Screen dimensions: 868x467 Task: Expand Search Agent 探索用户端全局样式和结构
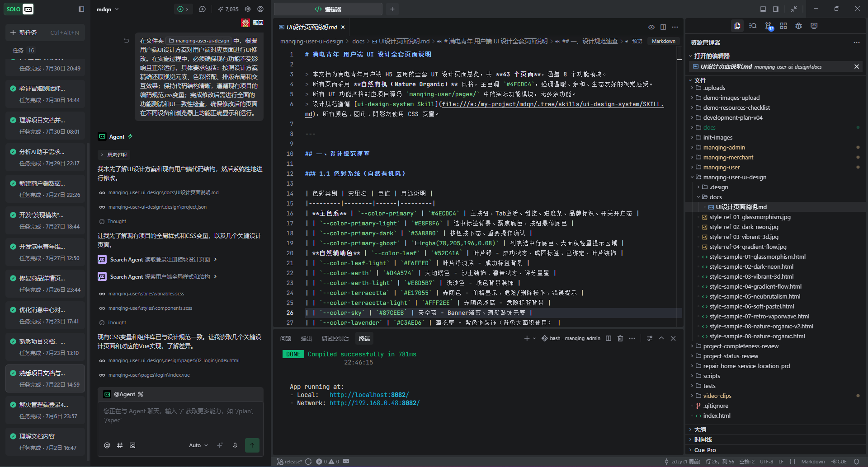coord(158,276)
